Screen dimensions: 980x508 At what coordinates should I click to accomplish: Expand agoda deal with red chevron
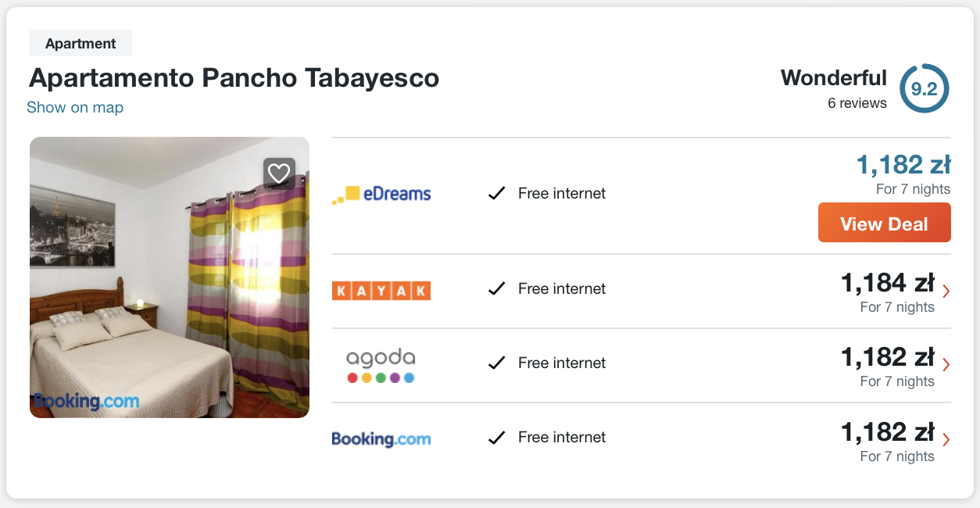946,365
